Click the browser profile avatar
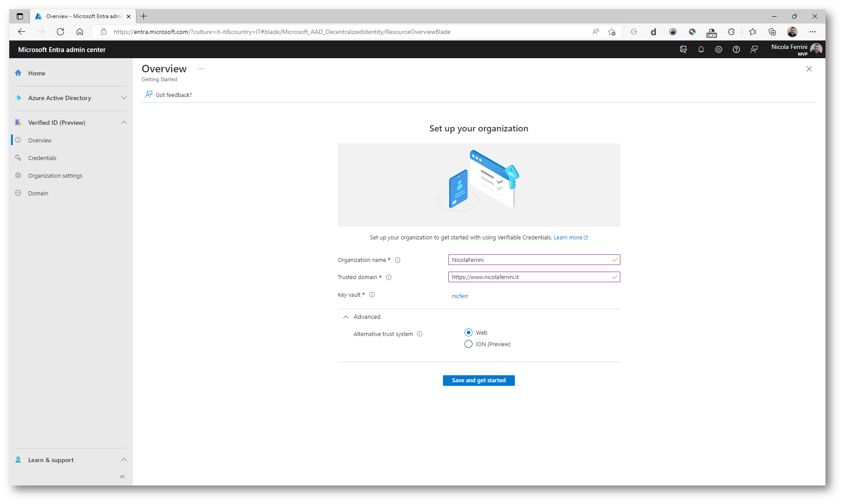844x504 pixels. pyautogui.click(x=792, y=32)
